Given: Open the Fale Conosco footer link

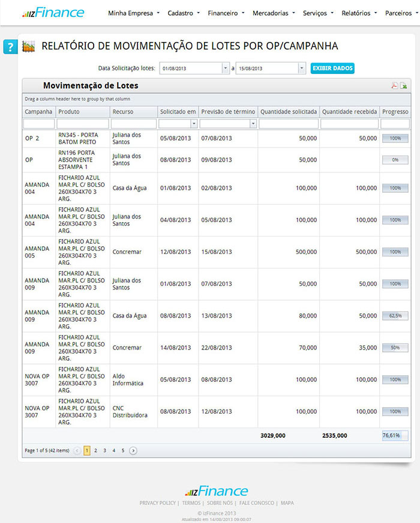Looking at the screenshot, I should click(257, 503).
